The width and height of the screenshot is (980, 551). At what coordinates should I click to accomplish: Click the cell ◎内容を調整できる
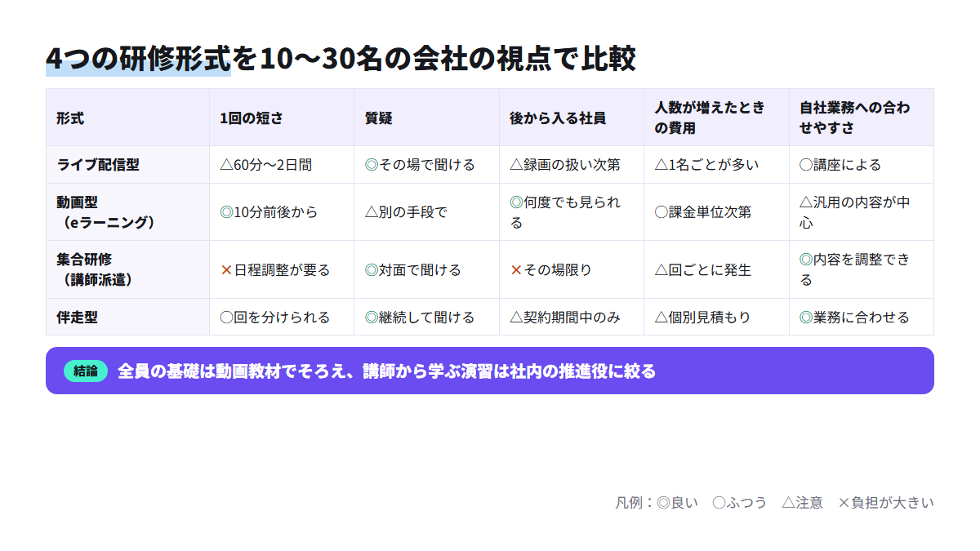[862, 269]
